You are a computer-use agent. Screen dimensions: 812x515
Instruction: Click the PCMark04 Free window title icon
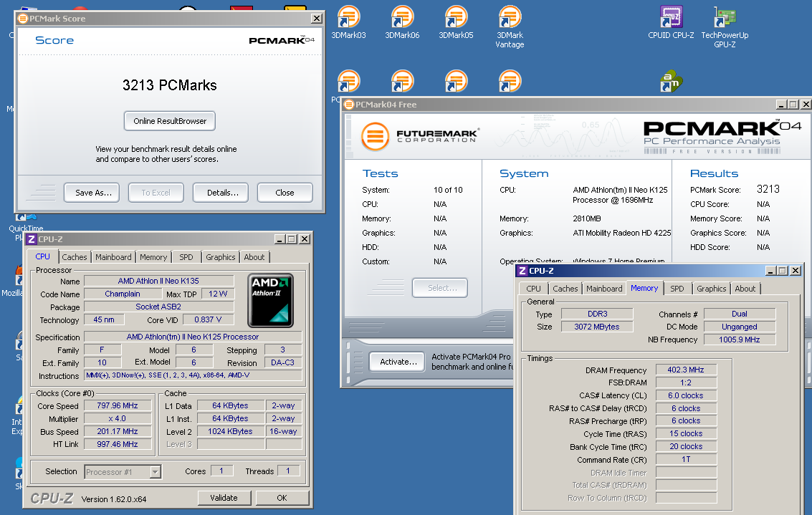pyautogui.click(x=349, y=105)
